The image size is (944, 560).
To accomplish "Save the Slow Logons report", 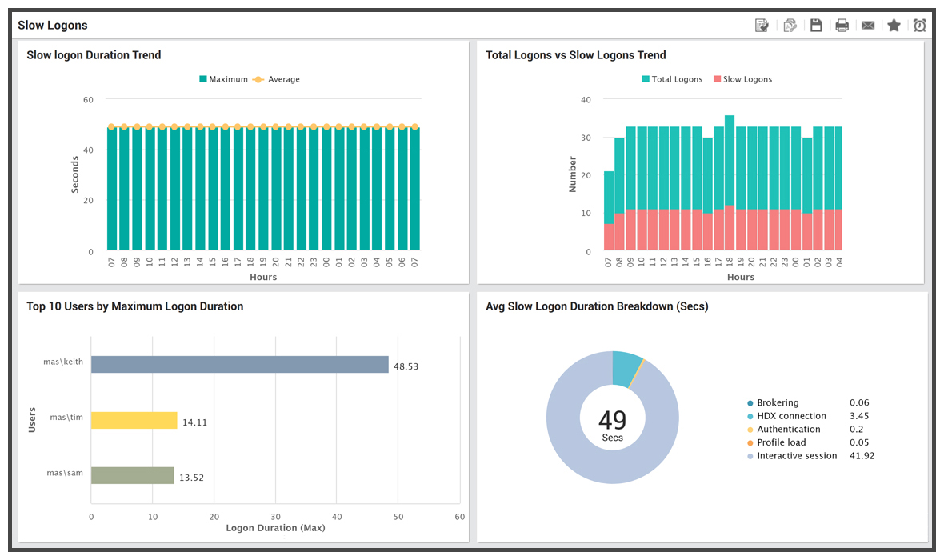I will coord(816,26).
